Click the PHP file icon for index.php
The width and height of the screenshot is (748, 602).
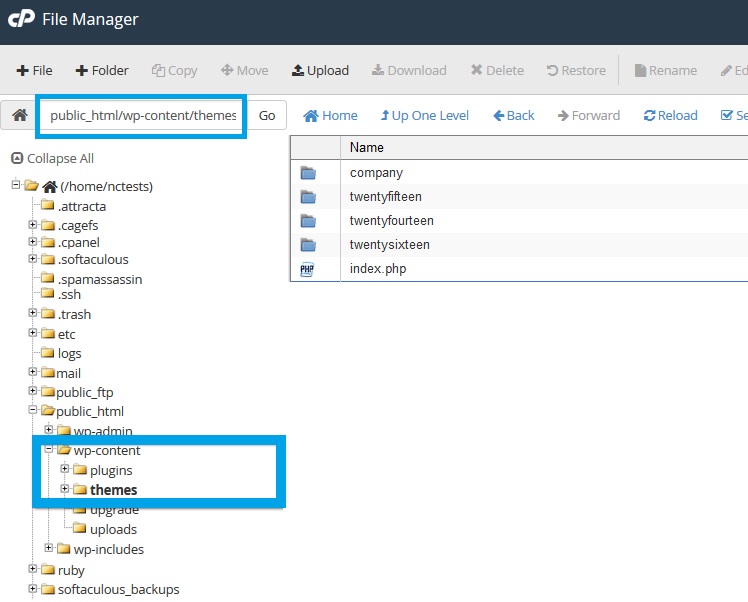307,270
